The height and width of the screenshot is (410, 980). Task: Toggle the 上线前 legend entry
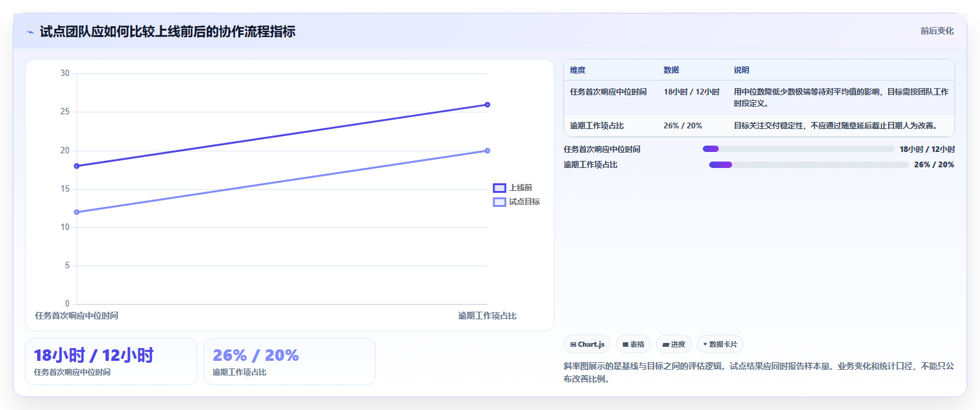pos(512,188)
